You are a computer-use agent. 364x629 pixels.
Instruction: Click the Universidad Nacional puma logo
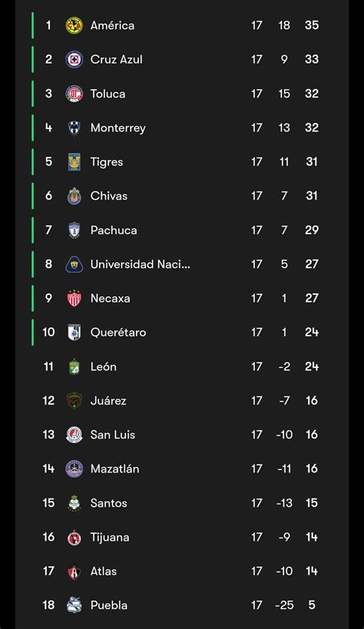pyautogui.click(x=74, y=264)
